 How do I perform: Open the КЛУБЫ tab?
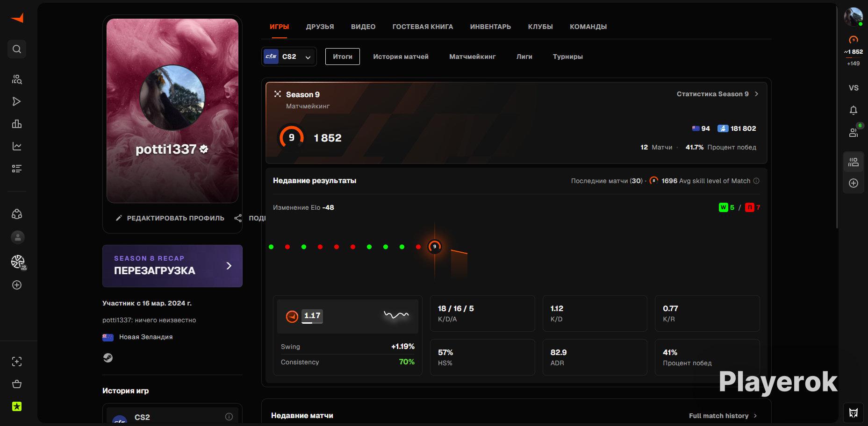pyautogui.click(x=540, y=27)
